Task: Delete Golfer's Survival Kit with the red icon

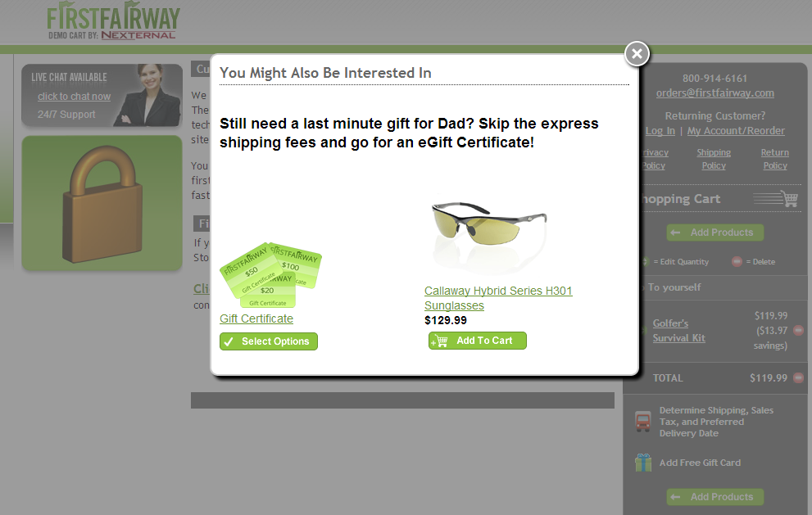Action: [x=799, y=330]
